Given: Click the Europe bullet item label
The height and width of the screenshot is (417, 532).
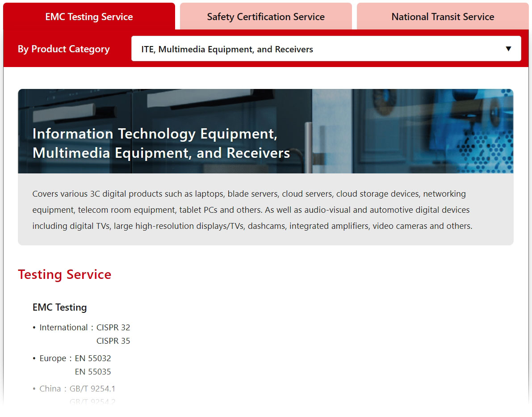Looking at the screenshot, I should pyautogui.click(x=53, y=358).
